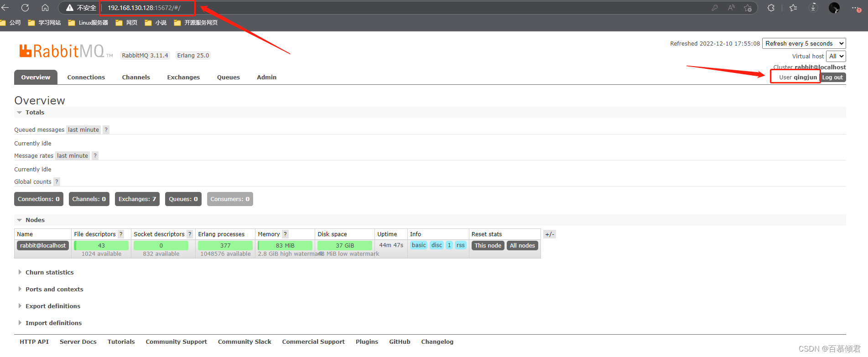Switch to the Connections tab

tap(86, 78)
